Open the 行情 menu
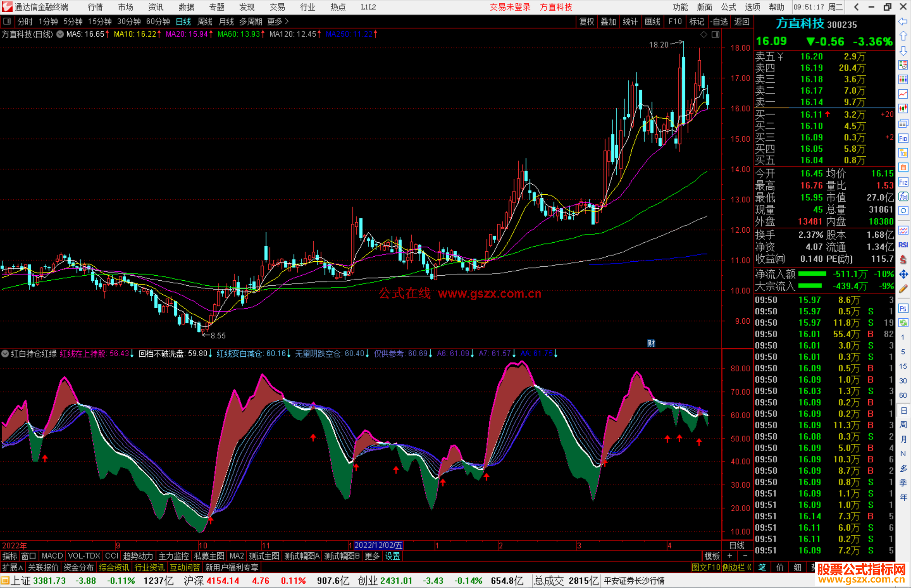This screenshot has height=588, width=911. click(x=95, y=7)
